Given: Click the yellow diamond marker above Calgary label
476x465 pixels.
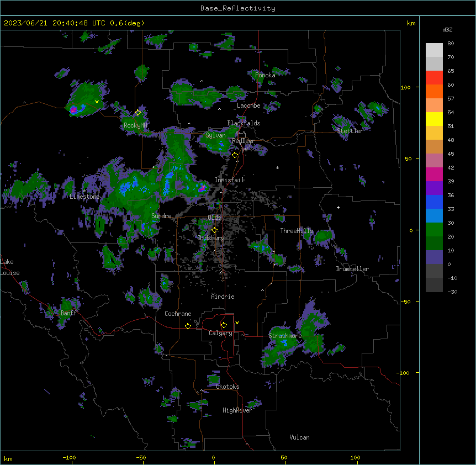Looking at the screenshot, I should [x=224, y=325].
